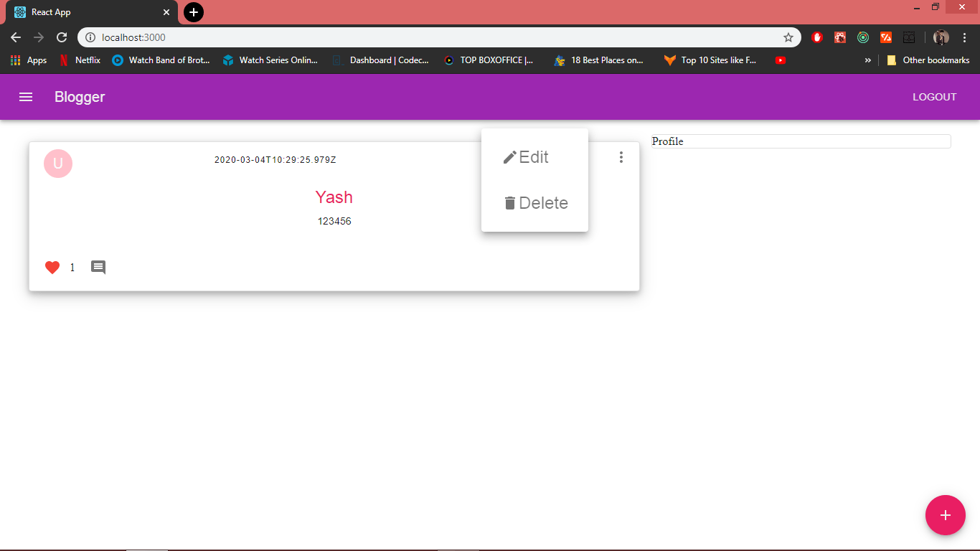Like the post by clicking the heart

(x=52, y=266)
